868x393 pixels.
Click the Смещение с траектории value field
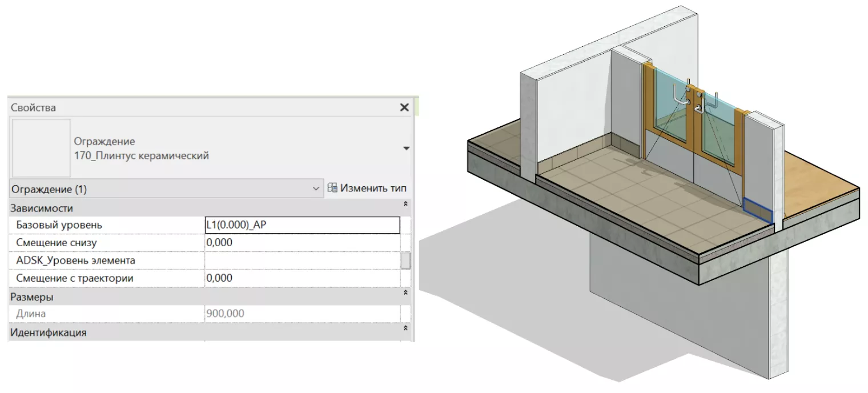click(302, 278)
